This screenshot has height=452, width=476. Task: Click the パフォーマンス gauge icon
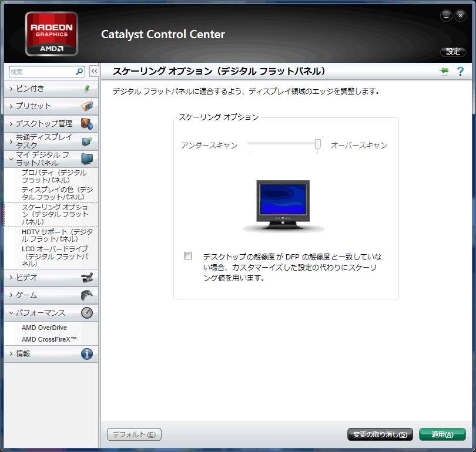pyautogui.click(x=87, y=312)
